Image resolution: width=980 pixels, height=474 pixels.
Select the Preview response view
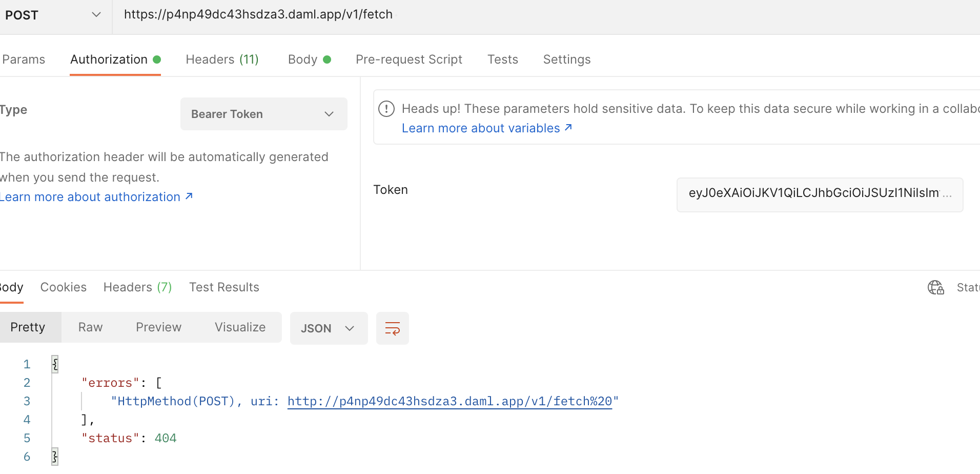pos(158,327)
